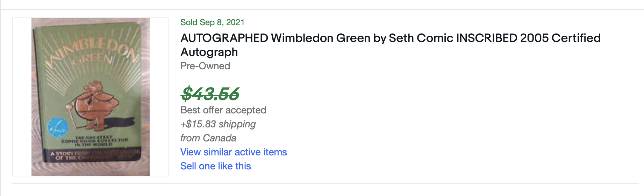Click the View similar active items link
This screenshot has width=644, height=196.
coord(234,152)
